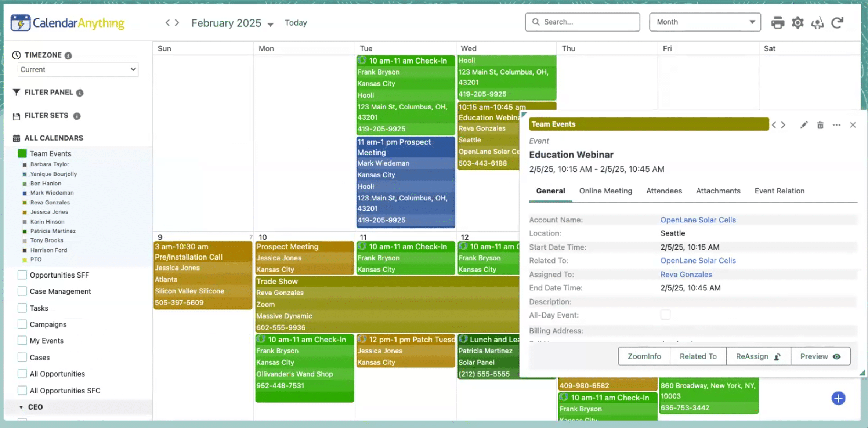
Task: Click the Timezone info icon
Action: [x=68, y=55]
